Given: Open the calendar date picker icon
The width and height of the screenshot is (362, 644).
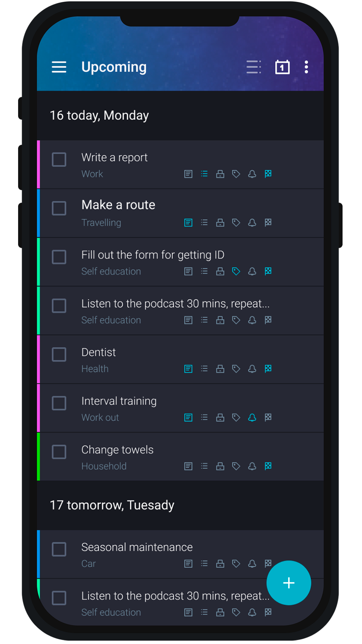Looking at the screenshot, I should 282,67.
